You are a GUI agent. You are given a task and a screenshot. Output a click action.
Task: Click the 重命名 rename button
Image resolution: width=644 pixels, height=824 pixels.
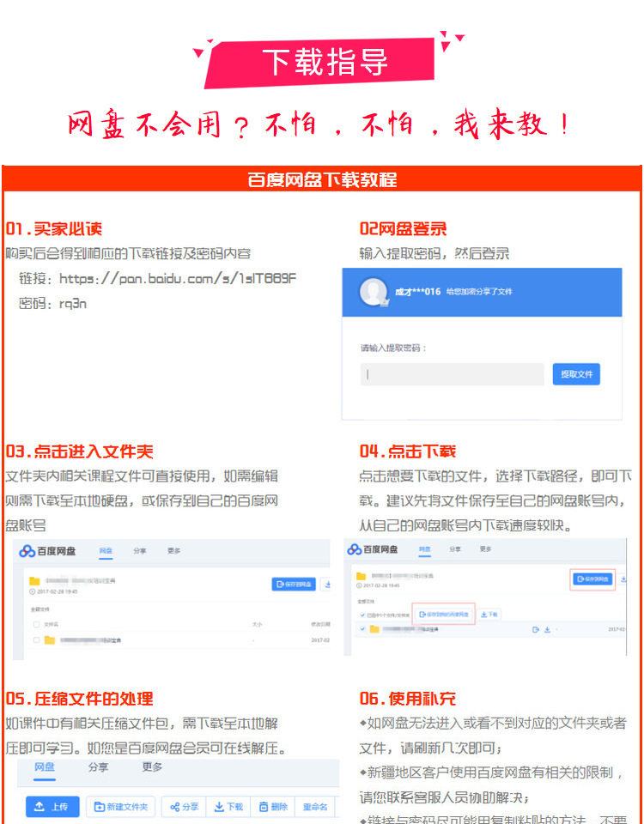click(x=315, y=807)
